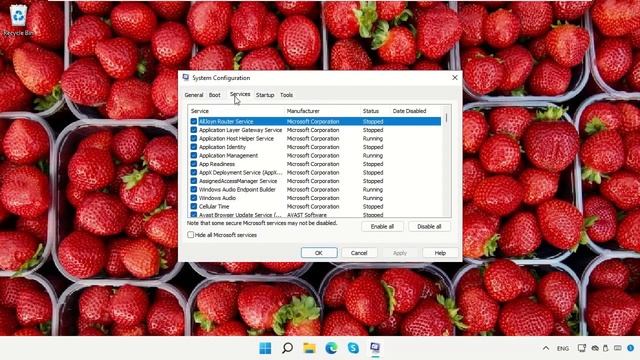Screen dimensions: 640x360
Task: Switch to the Boot tab
Action: pyautogui.click(x=215, y=95)
